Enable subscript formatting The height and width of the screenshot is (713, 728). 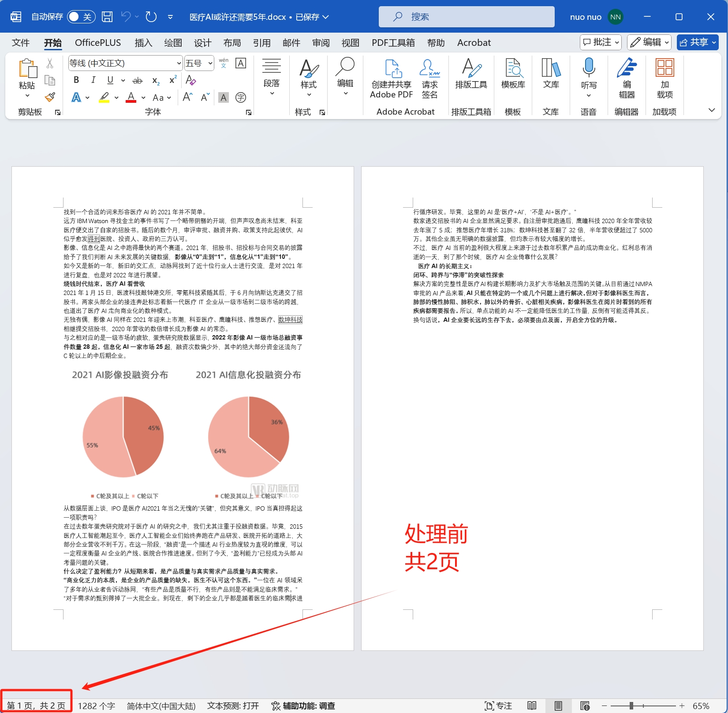pos(155,81)
